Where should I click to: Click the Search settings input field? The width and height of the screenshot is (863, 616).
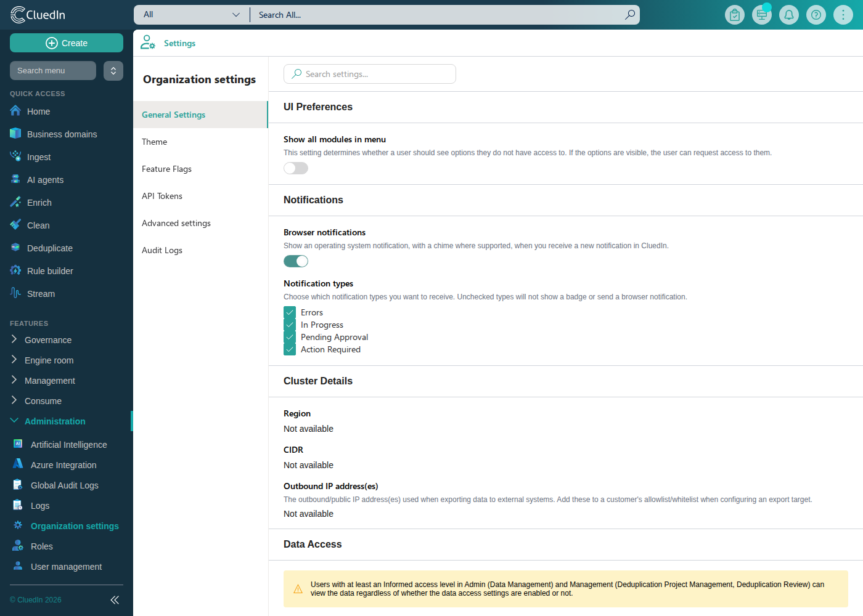[x=370, y=74]
